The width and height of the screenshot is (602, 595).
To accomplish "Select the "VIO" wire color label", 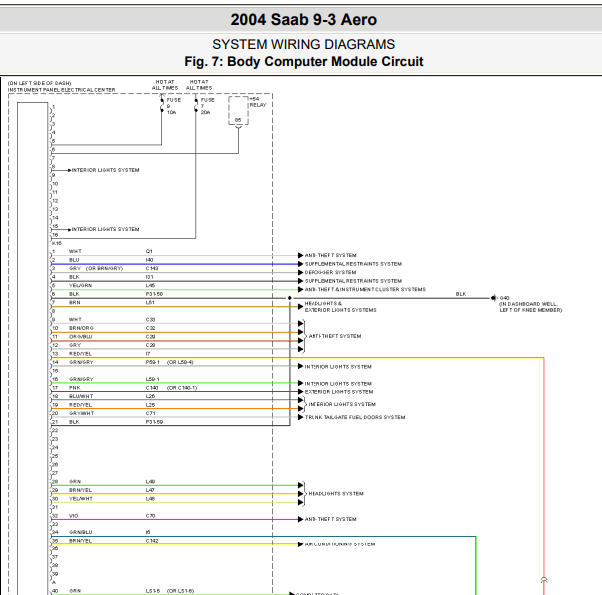I will coord(73,516).
